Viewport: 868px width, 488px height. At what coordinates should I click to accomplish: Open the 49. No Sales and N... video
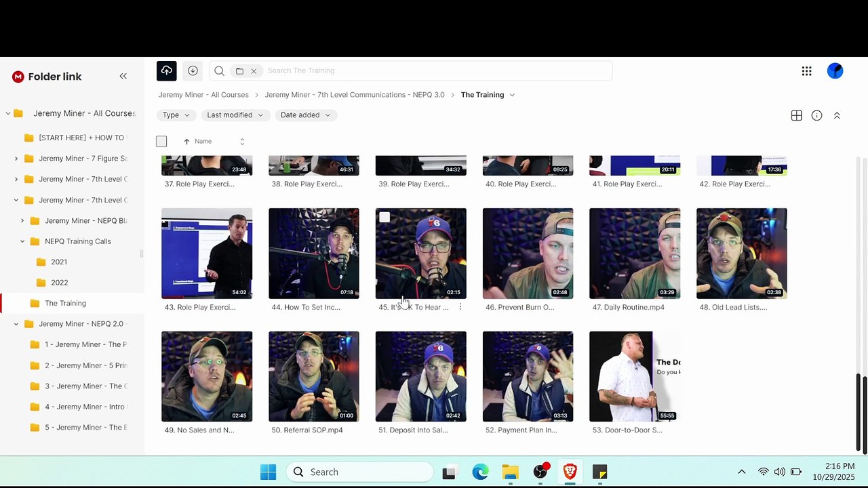(x=207, y=376)
